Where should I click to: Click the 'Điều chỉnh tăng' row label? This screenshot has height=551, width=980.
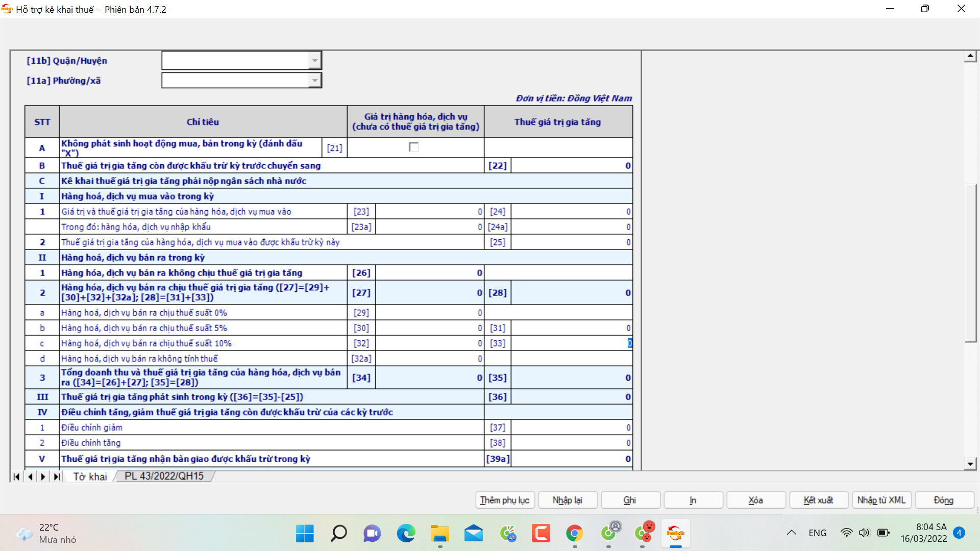pyautogui.click(x=91, y=443)
